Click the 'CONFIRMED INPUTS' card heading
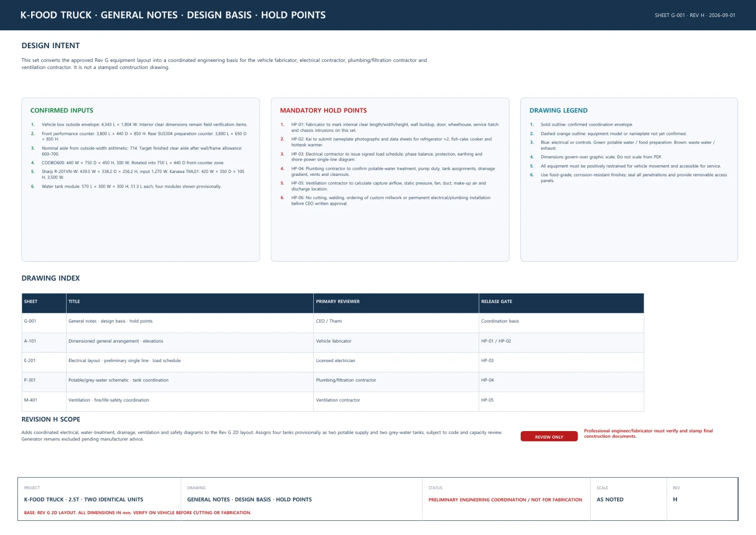The width and height of the screenshot is (756, 535). coord(62,111)
